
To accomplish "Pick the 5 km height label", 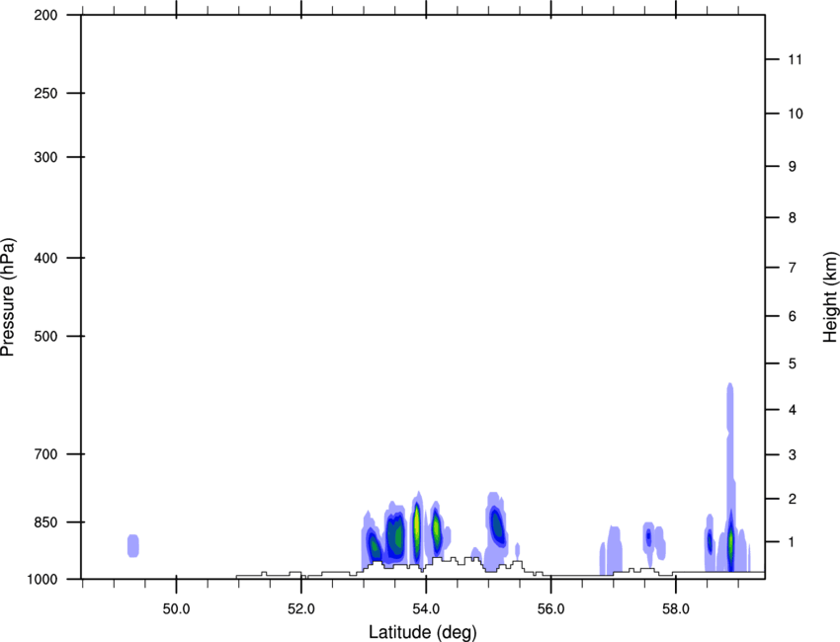I will pyautogui.click(x=793, y=364).
